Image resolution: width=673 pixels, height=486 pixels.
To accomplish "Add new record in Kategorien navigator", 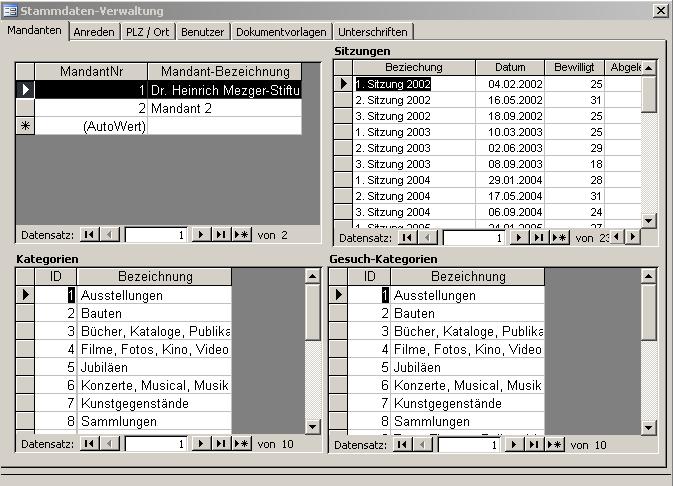I will (241, 443).
